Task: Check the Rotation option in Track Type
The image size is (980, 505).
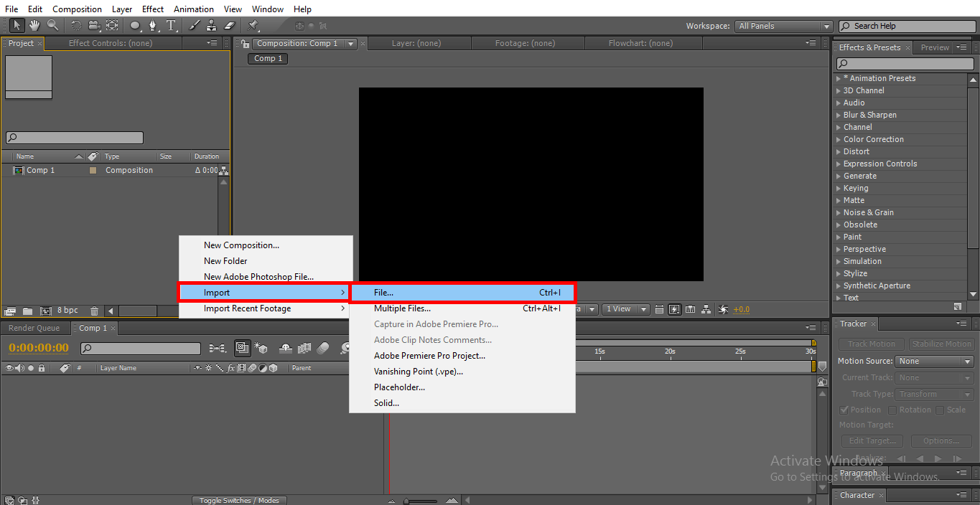Action: click(892, 410)
